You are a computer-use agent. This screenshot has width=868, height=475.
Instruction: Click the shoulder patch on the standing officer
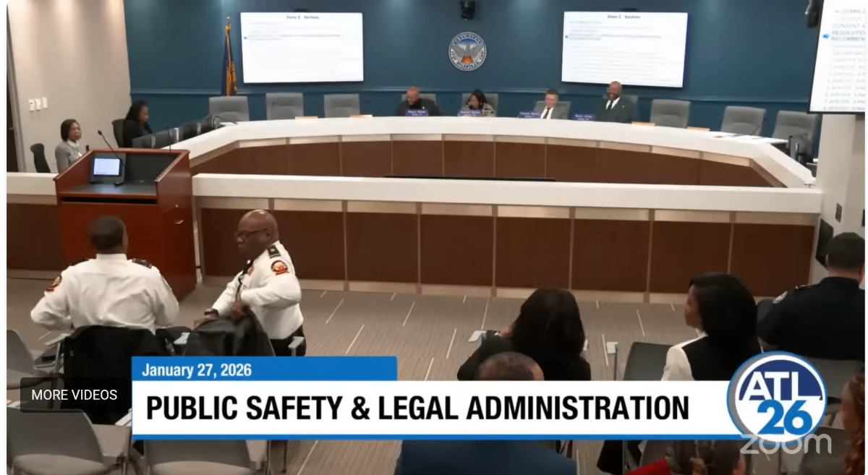(x=279, y=267)
